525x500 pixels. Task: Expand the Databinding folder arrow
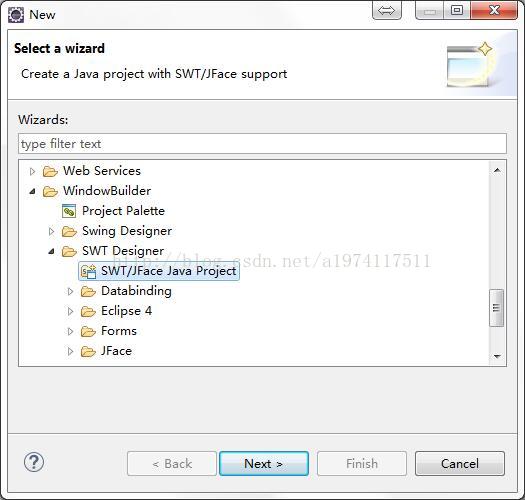pyautogui.click(x=70, y=291)
